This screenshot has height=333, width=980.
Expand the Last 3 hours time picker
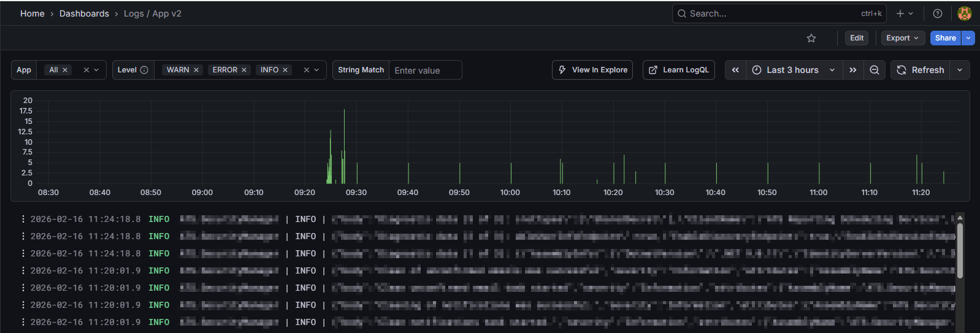794,70
